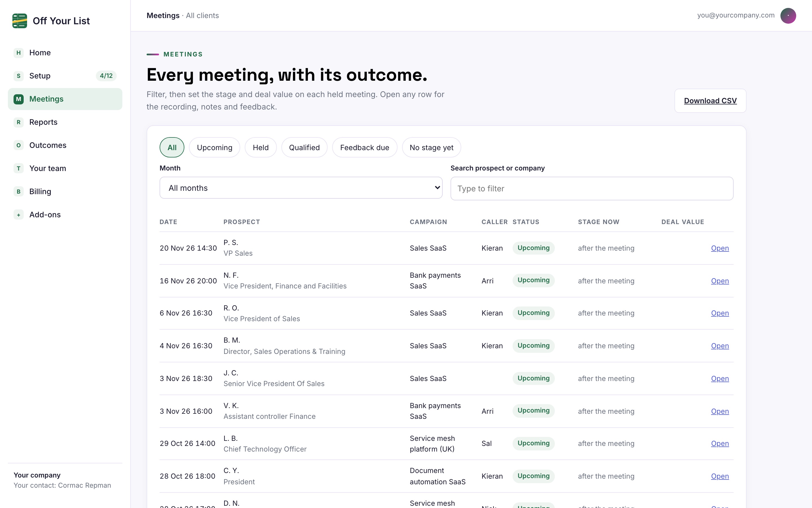812x508 pixels.
Task: Click the Setup sidebar icon
Action: pos(18,76)
